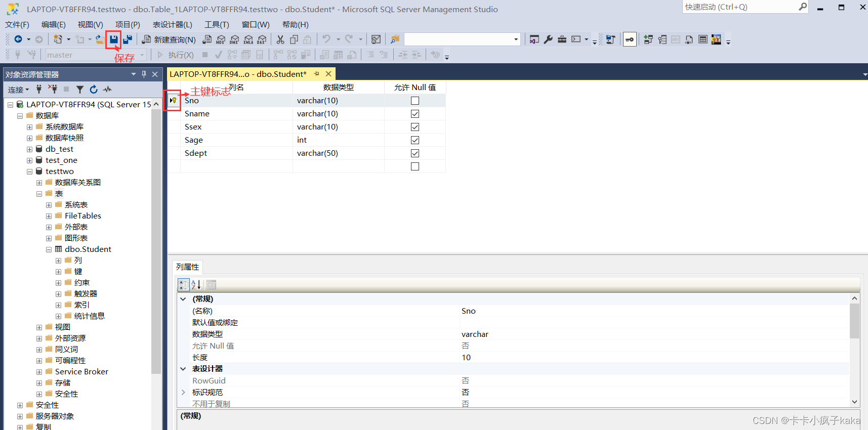868x430 pixels.
Task: Expand the db_test database node
Action: pos(29,149)
